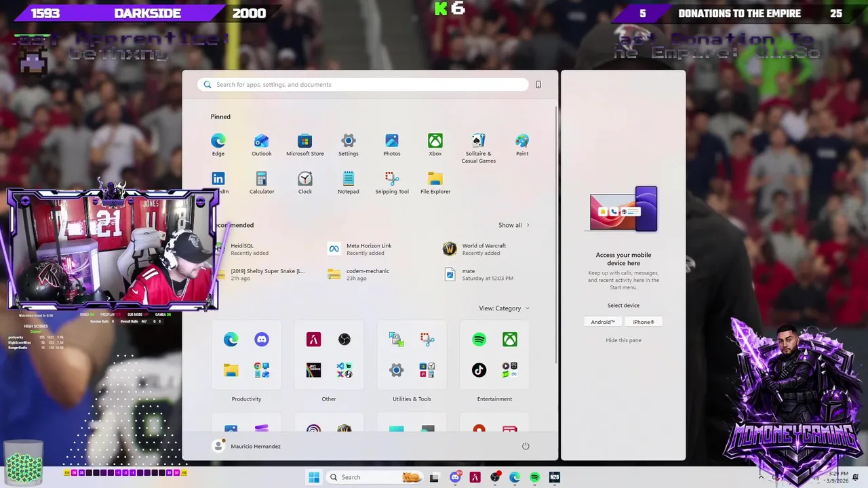Open Snipping Tool in Utilities & Tools
The image size is (868, 488).
coord(427,339)
